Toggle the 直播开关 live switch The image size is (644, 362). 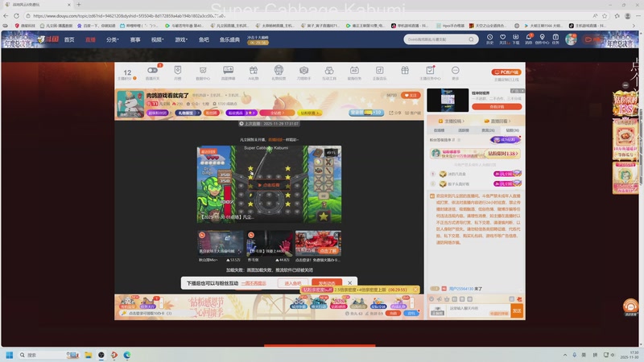(152, 71)
